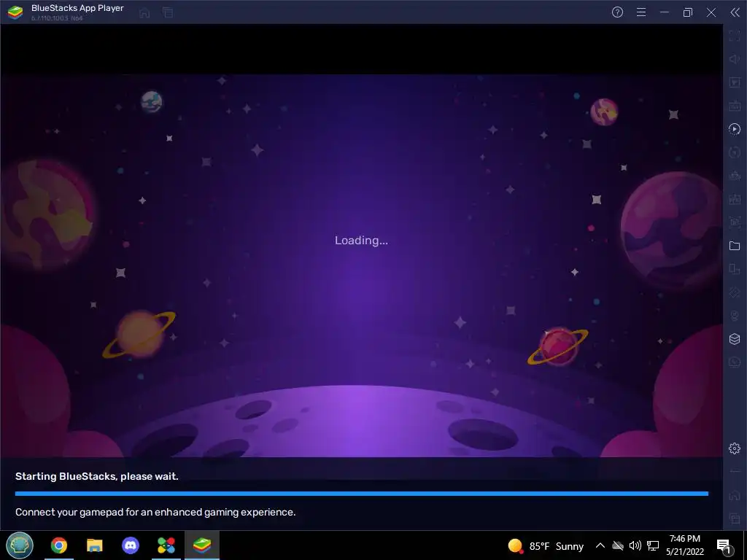Viewport: 747px width, 560px height.
Task: Click the cloud sync tray icon
Action: click(618, 545)
